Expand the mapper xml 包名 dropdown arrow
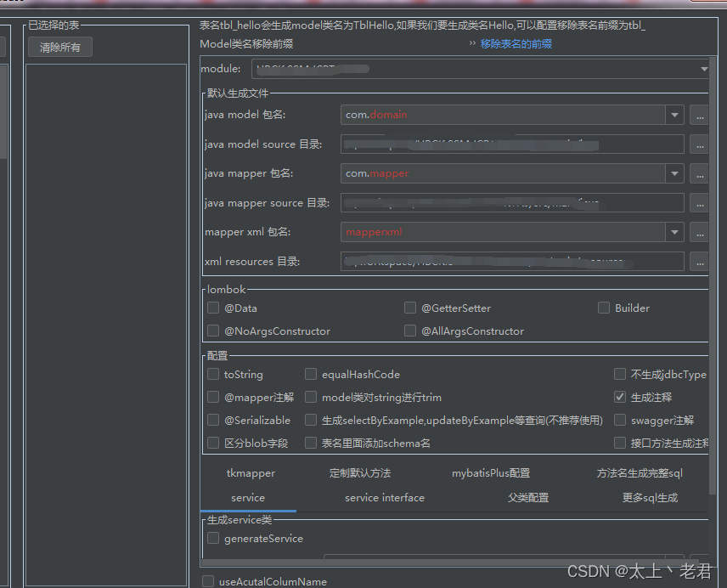The height and width of the screenshot is (588, 727). [x=674, y=232]
